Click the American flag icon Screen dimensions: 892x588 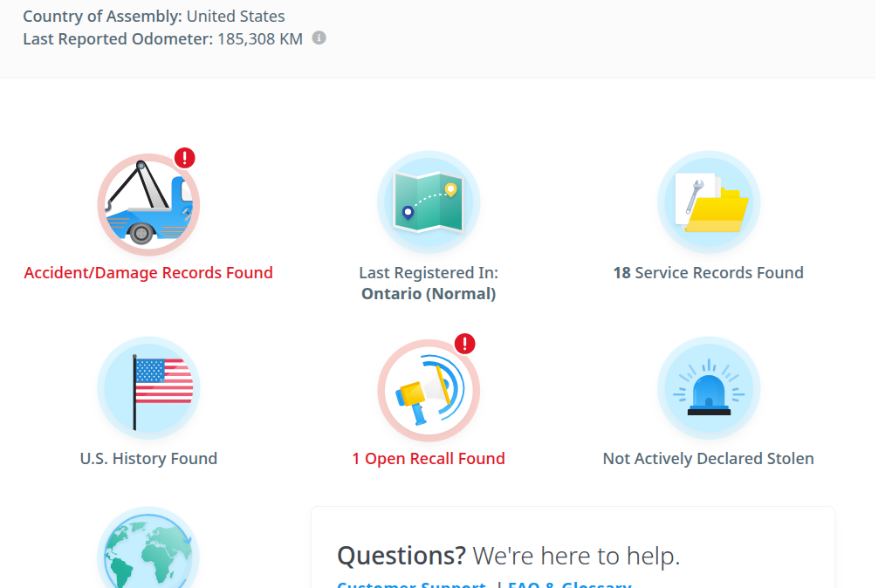(x=148, y=388)
